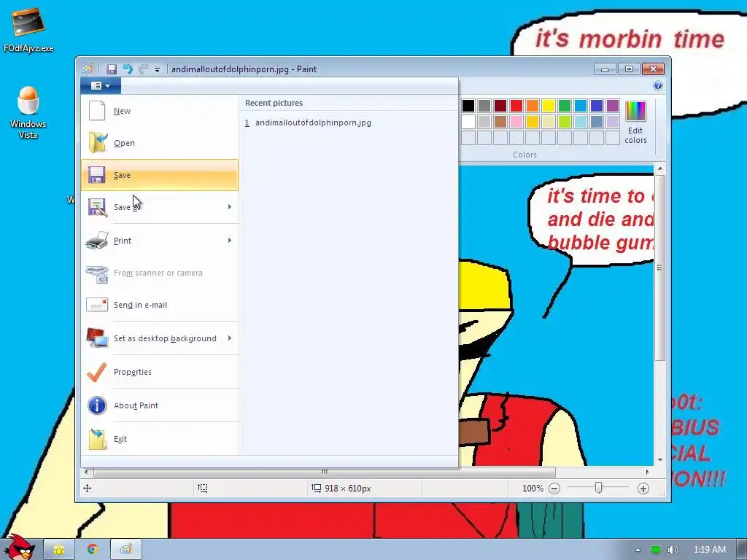Click Edit colors button

tap(635, 122)
